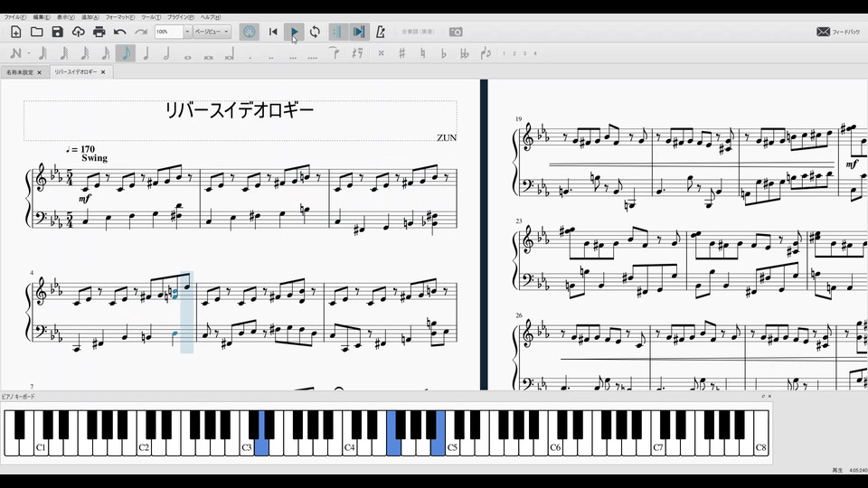
Task: Open the ファイル (File) menu
Action: pyautogui.click(x=15, y=17)
